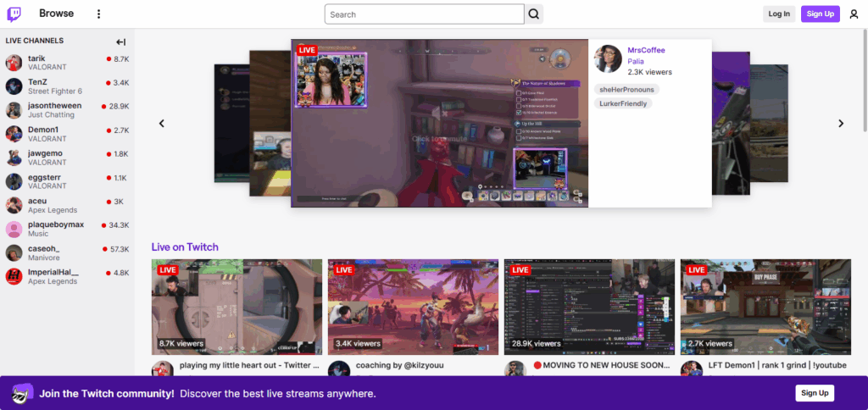Click avatar beside 'LFT Demon1' stream title
868x410 pixels.
[x=692, y=369]
